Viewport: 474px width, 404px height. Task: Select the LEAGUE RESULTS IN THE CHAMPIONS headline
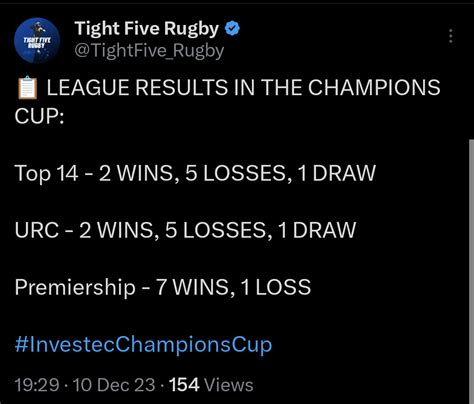244,88
